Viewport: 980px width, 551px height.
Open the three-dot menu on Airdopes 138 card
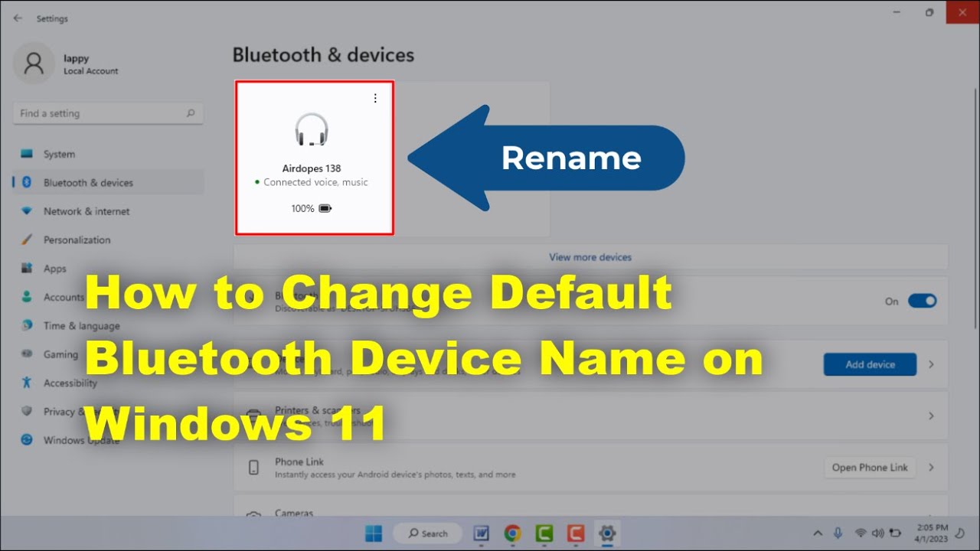point(375,98)
